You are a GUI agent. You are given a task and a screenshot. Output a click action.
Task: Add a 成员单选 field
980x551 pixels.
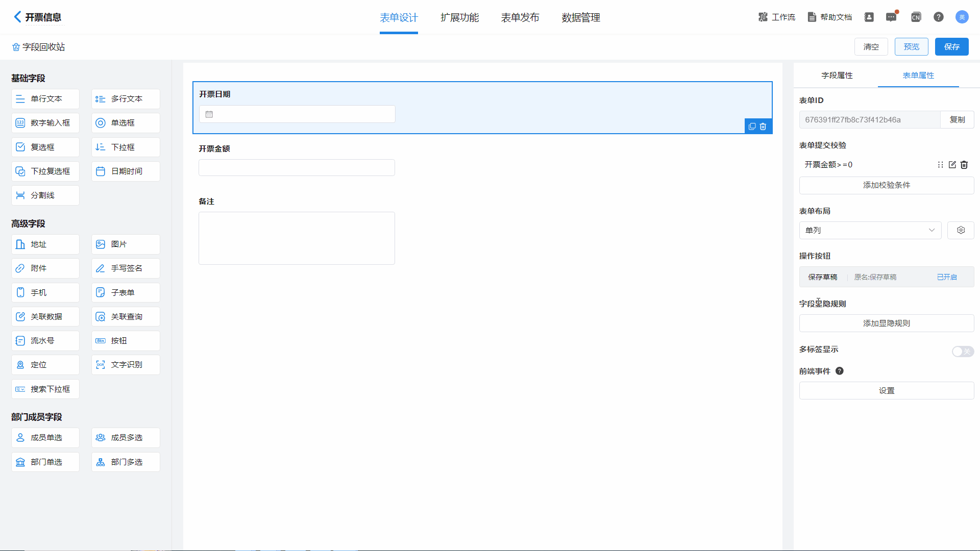coord(45,438)
